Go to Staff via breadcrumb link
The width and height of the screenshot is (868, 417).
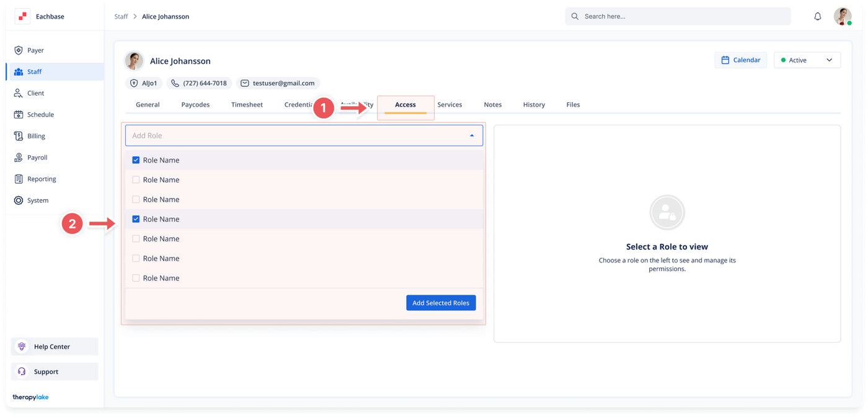(x=121, y=17)
